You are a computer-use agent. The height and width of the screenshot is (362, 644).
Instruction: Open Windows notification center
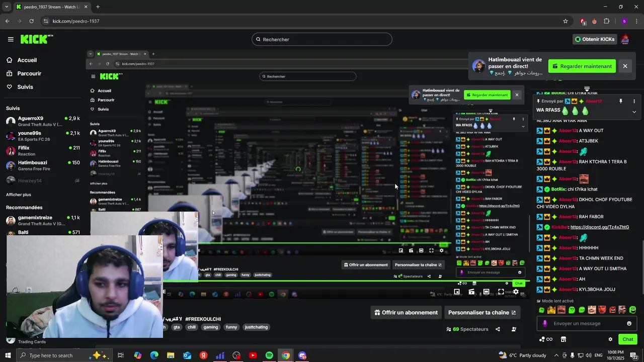click(x=634, y=355)
